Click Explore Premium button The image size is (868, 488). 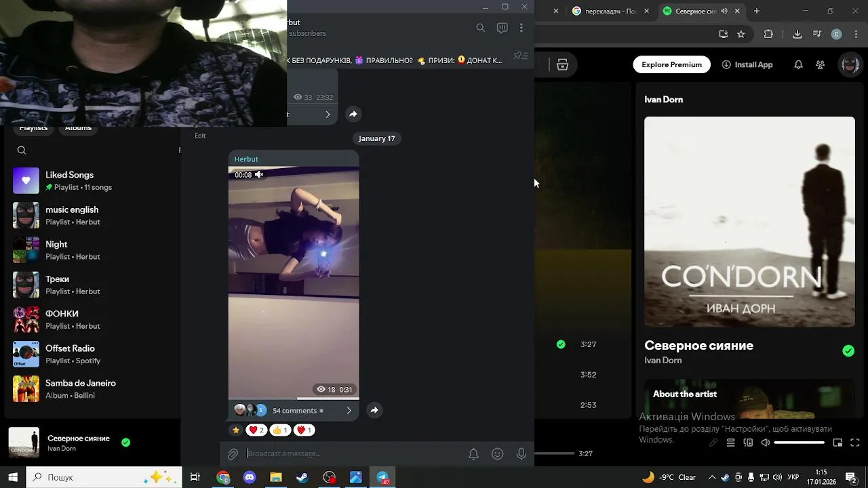click(671, 64)
